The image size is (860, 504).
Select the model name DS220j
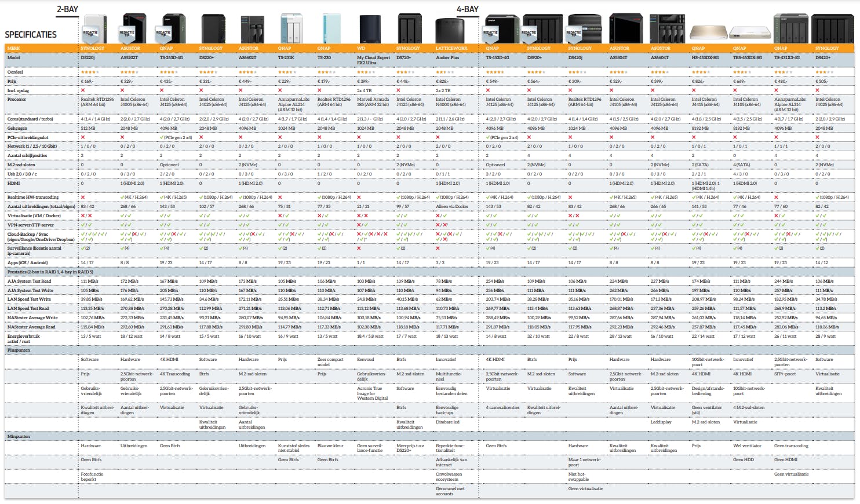88,58
